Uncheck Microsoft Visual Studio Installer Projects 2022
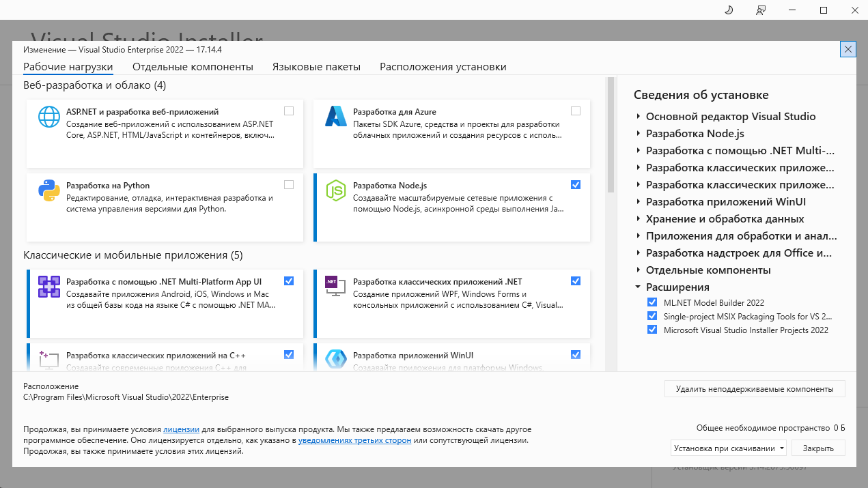 pyautogui.click(x=652, y=330)
